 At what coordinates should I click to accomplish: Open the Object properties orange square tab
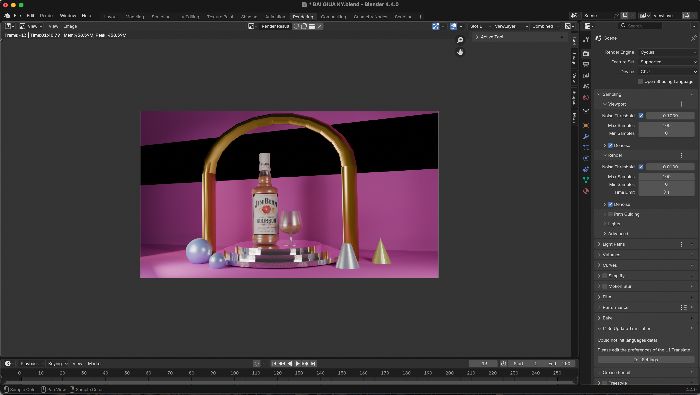click(x=586, y=125)
